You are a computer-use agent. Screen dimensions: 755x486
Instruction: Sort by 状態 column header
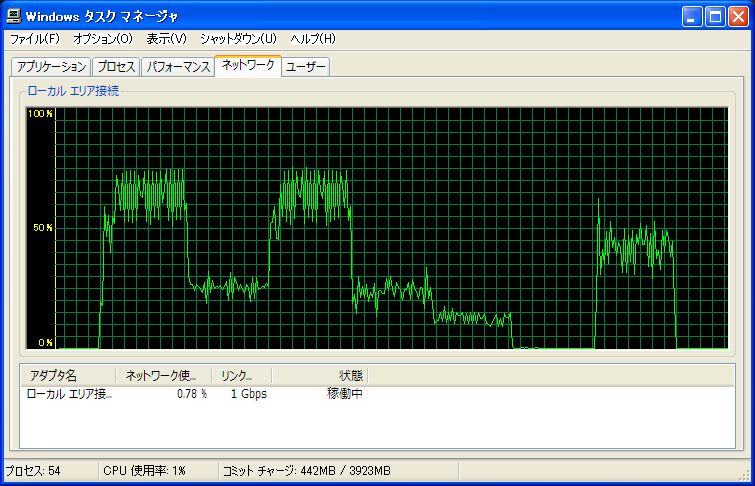tap(320, 376)
